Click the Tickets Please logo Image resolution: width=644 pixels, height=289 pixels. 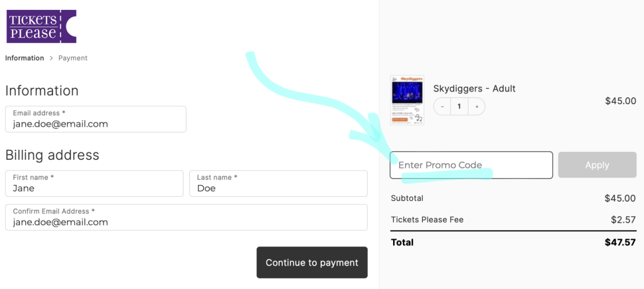(41, 27)
